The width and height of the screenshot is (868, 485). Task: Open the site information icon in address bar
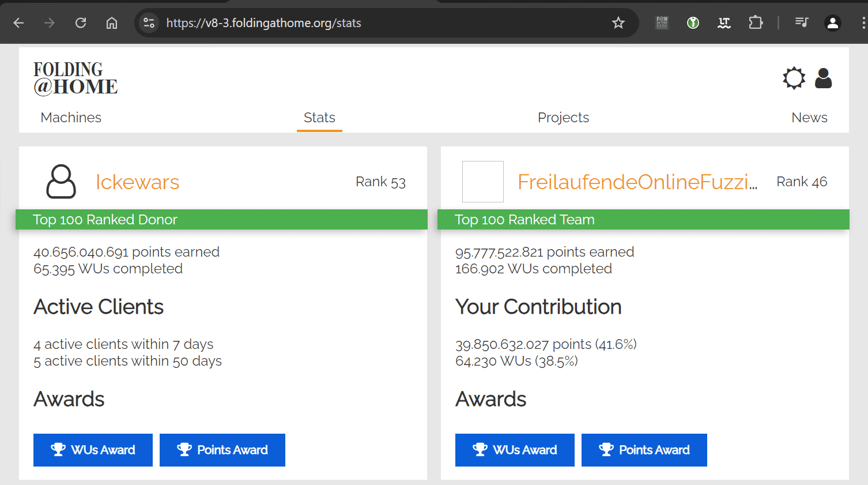pos(149,23)
